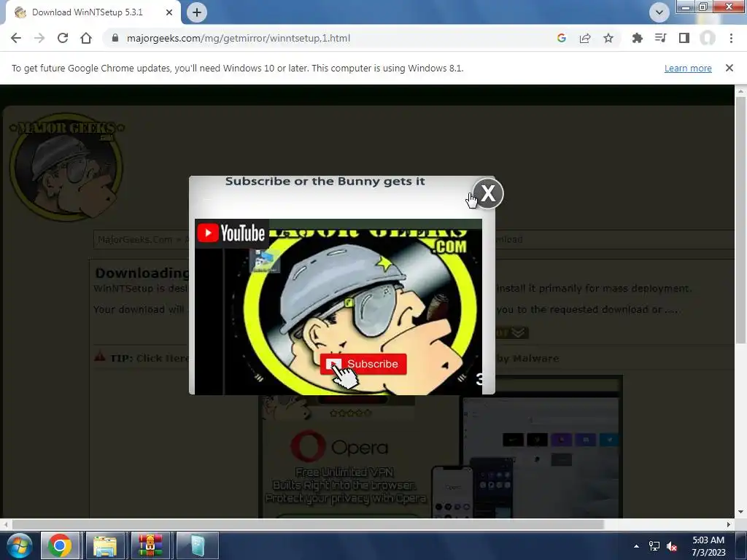The image size is (747, 560).
Task: Expand the tab search dropdown arrow
Action: 659,12
